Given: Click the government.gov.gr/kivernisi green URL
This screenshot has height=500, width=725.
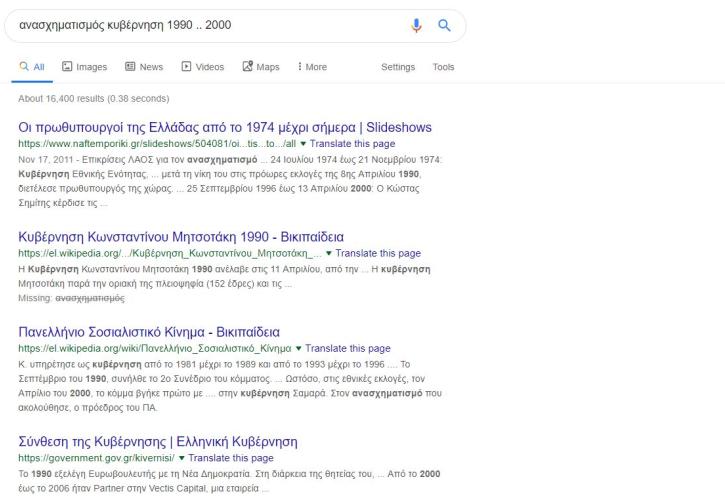Looking at the screenshot, I should click(x=96, y=458).
